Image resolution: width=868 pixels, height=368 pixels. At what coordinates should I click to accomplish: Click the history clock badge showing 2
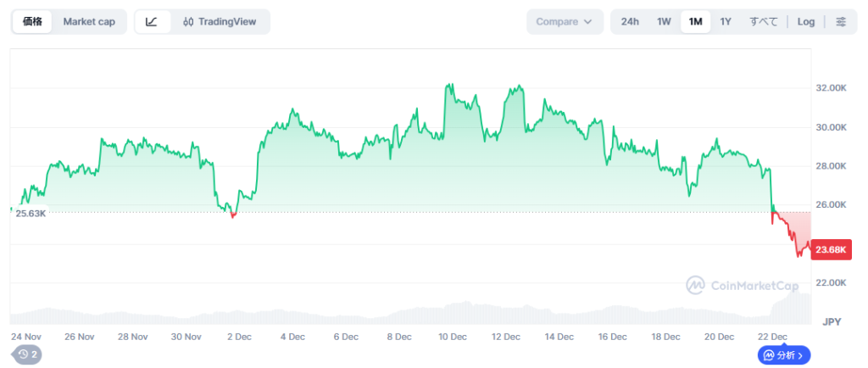[26, 354]
